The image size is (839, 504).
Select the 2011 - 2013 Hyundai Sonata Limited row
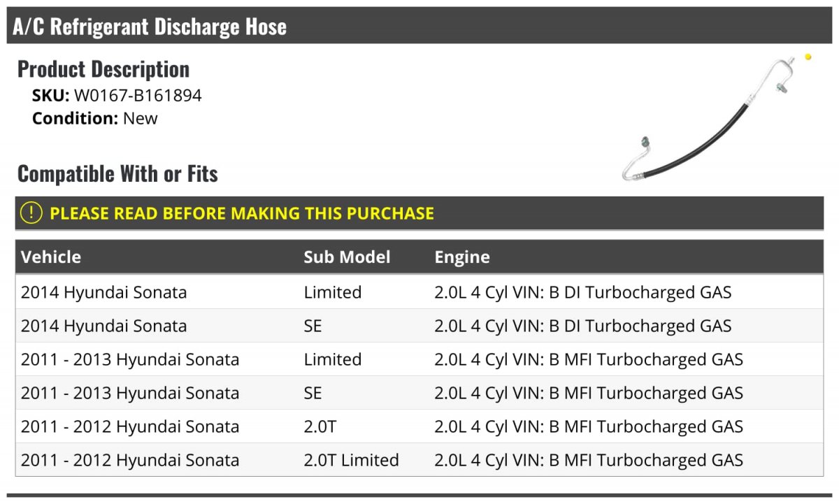coord(419,359)
